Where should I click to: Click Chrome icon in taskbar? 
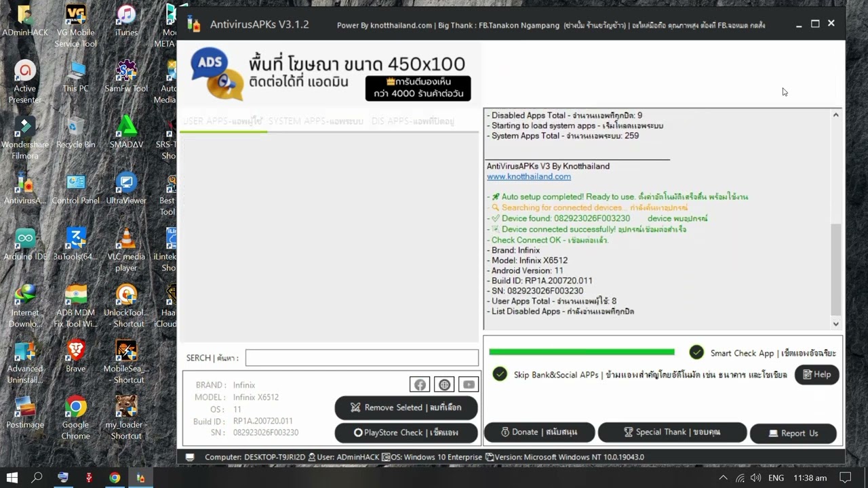[115, 478]
